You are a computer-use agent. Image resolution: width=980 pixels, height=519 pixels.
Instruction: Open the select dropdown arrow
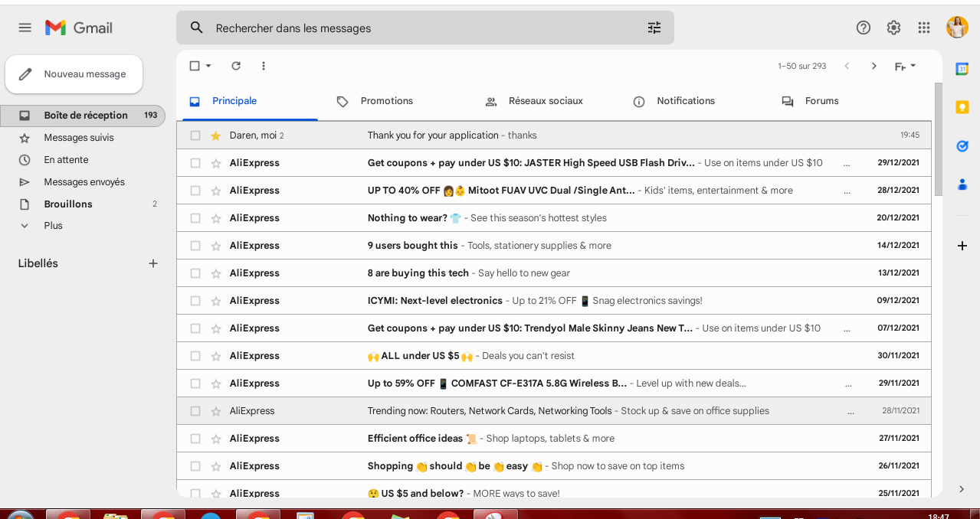tap(208, 66)
